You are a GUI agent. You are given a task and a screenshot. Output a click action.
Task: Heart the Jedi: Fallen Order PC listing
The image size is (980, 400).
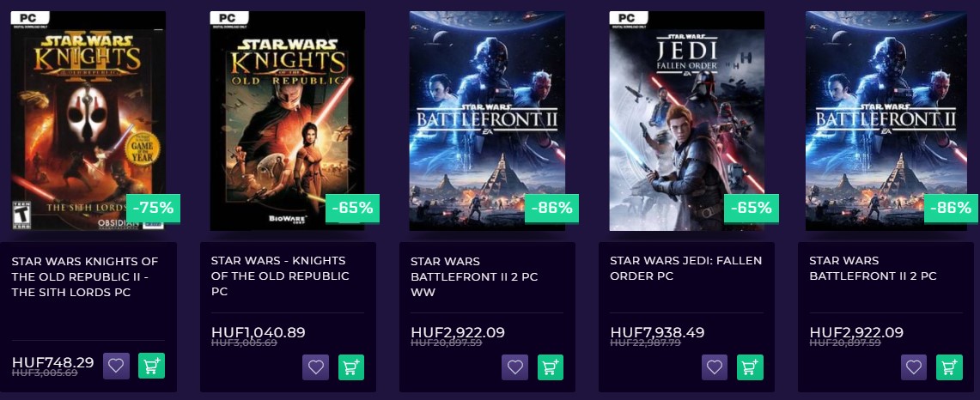tap(714, 367)
